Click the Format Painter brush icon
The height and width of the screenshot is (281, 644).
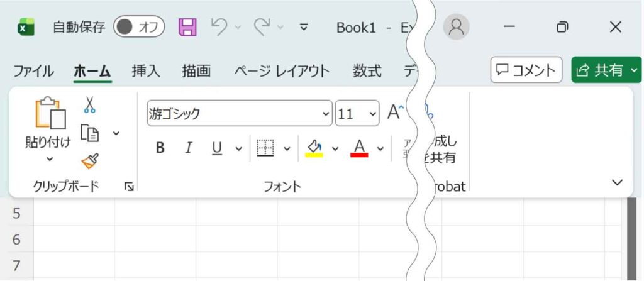coord(90,162)
